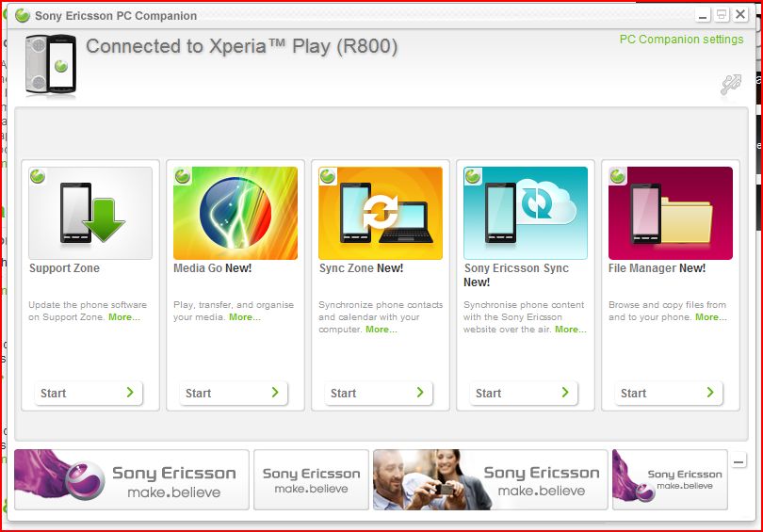Select the File Manager folder image
The width and height of the screenshot is (763, 532).
point(671,213)
